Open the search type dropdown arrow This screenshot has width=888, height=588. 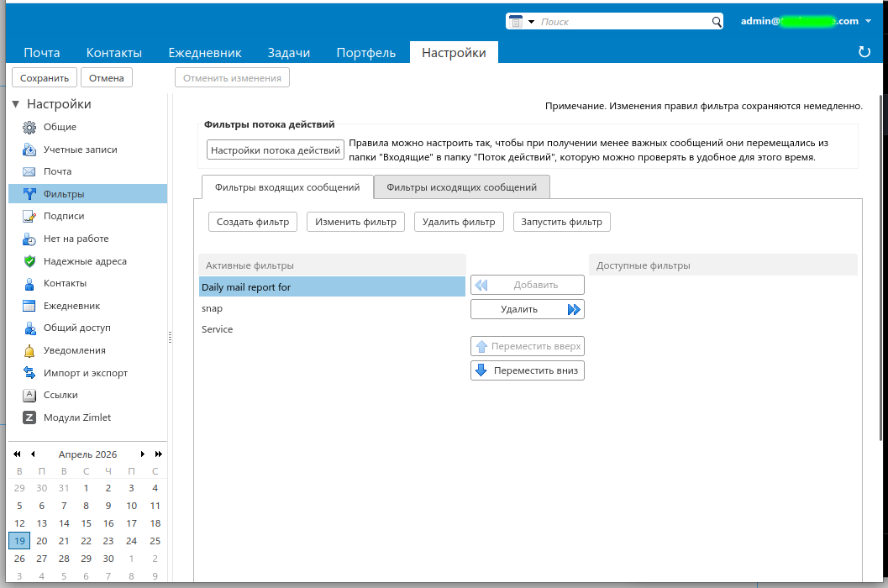pos(532,22)
